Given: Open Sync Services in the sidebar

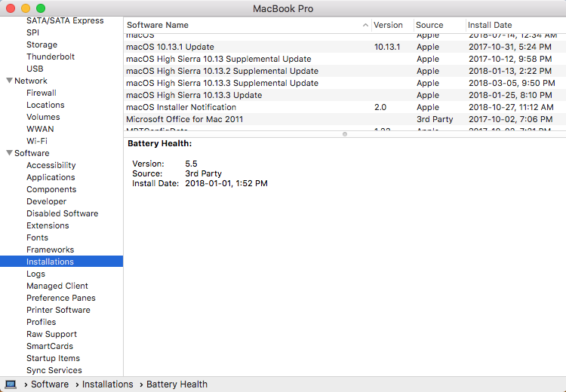Looking at the screenshot, I should (54, 370).
